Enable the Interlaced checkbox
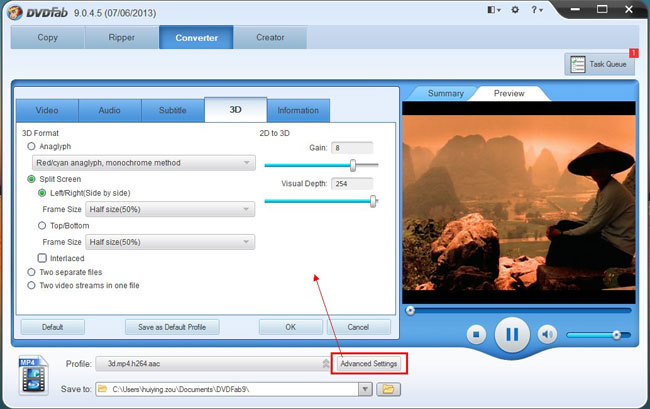 pos(42,258)
